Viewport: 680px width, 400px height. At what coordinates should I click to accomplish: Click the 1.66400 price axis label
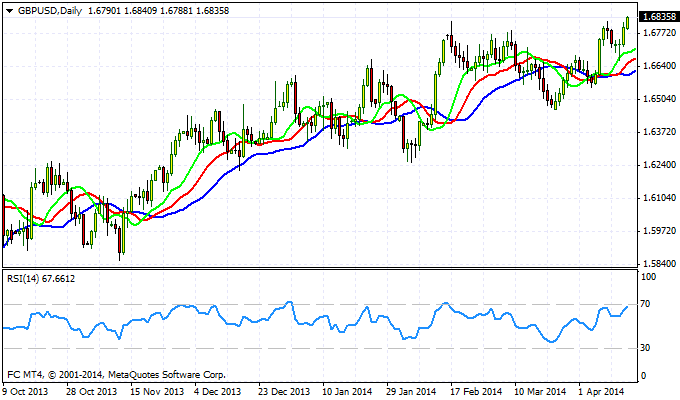click(660, 66)
